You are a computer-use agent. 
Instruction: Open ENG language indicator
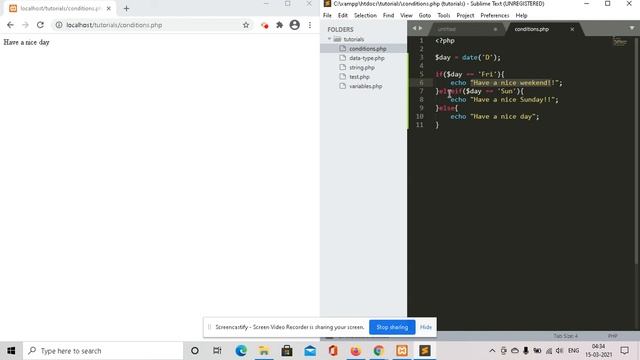(x=573, y=351)
